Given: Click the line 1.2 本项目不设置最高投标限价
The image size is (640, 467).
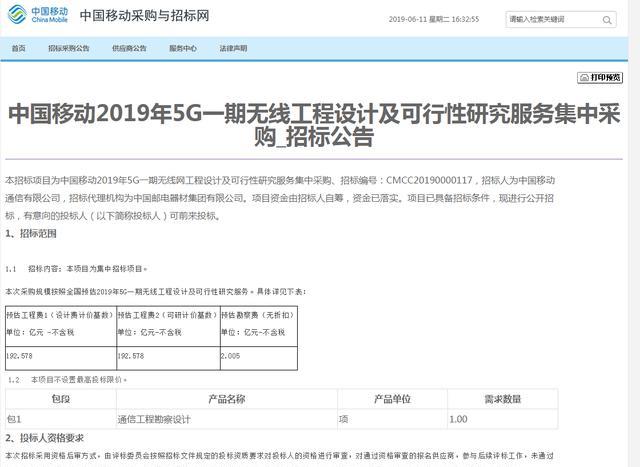Looking at the screenshot, I should [x=68, y=380].
